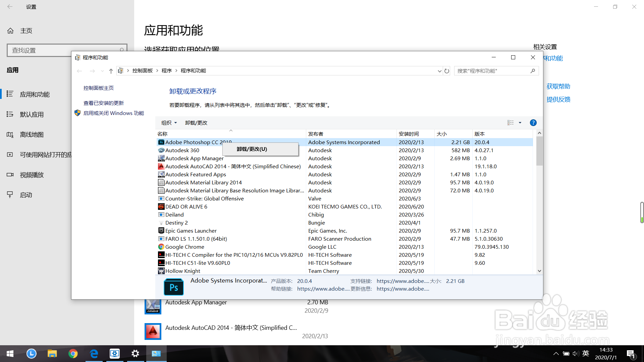The height and width of the screenshot is (362, 644).
Task: Click the search magnifier in 程序和功能 box
Action: [x=533, y=71]
